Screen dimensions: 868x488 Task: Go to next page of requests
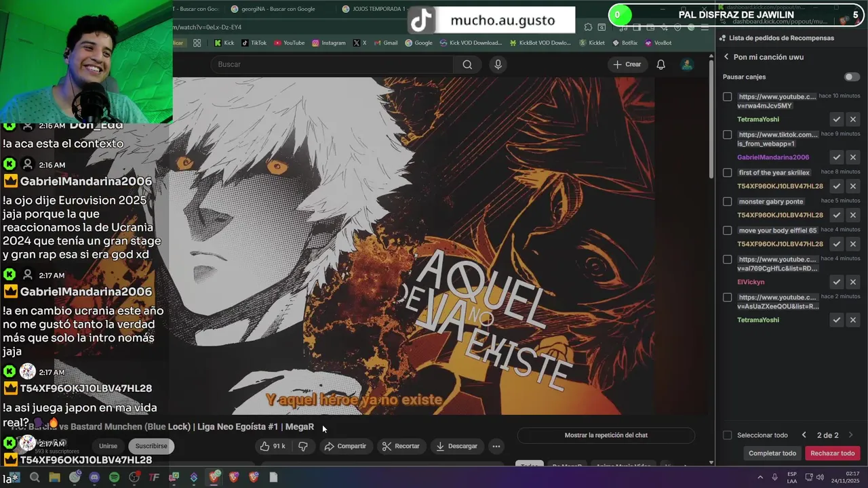(850, 435)
